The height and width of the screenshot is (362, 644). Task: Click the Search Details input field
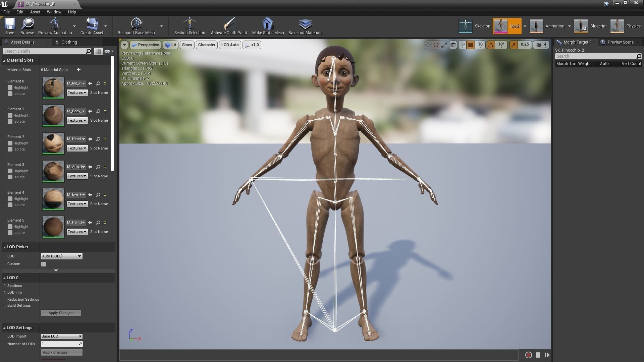pos(44,51)
